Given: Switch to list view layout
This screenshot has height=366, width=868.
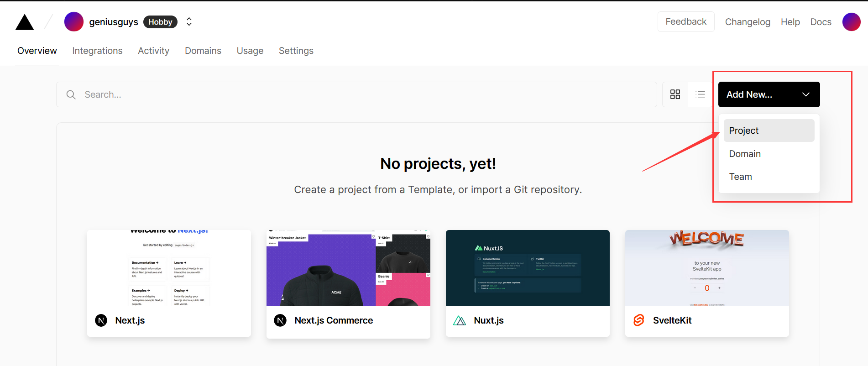Looking at the screenshot, I should point(701,94).
